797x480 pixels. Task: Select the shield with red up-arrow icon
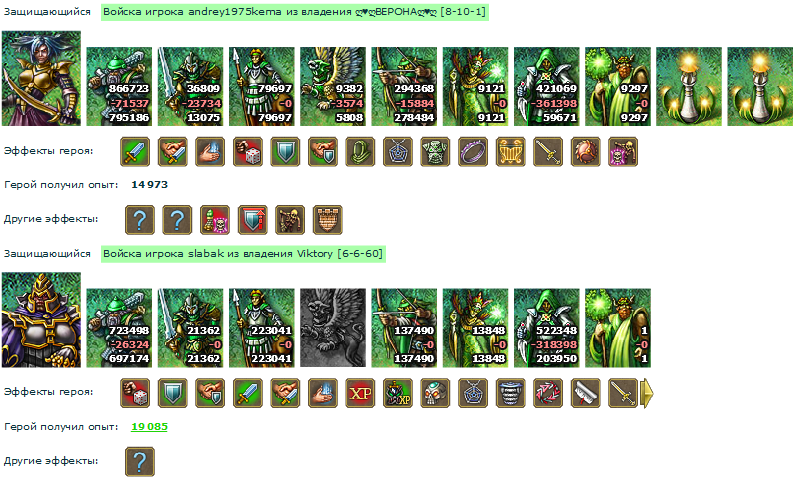[x=253, y=220]
